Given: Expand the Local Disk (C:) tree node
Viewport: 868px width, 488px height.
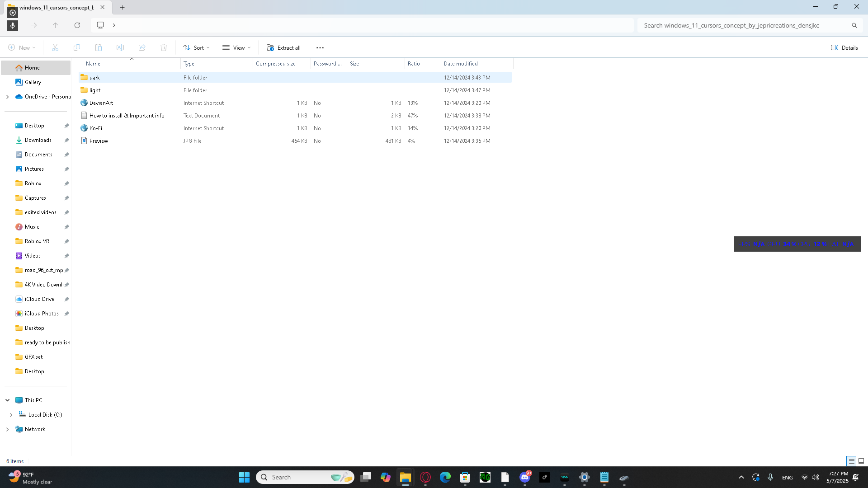Looking at the screenshot, I should pyautogui.click(x=11, y=415).
